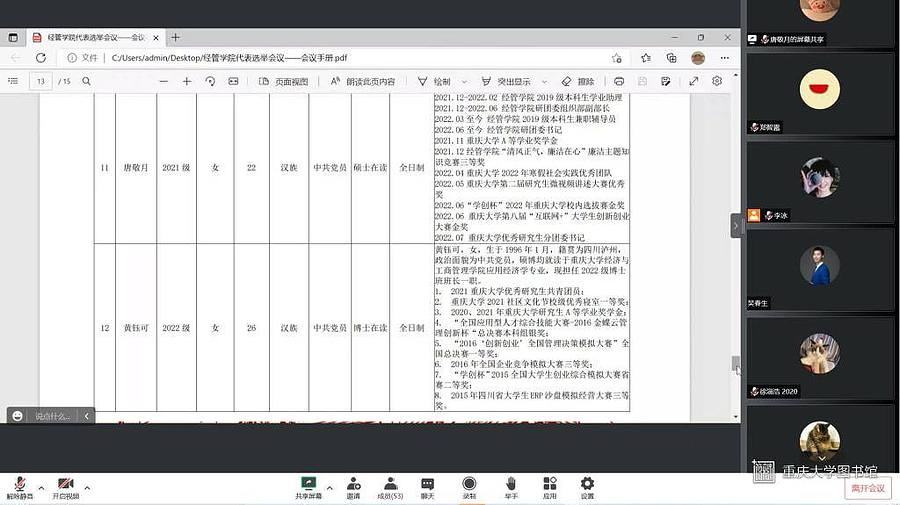Image resolution: width=900 pixels, height=505 pixels.
Task: Click the Save As icon in PDF toolbar
Action: point(665,81)
